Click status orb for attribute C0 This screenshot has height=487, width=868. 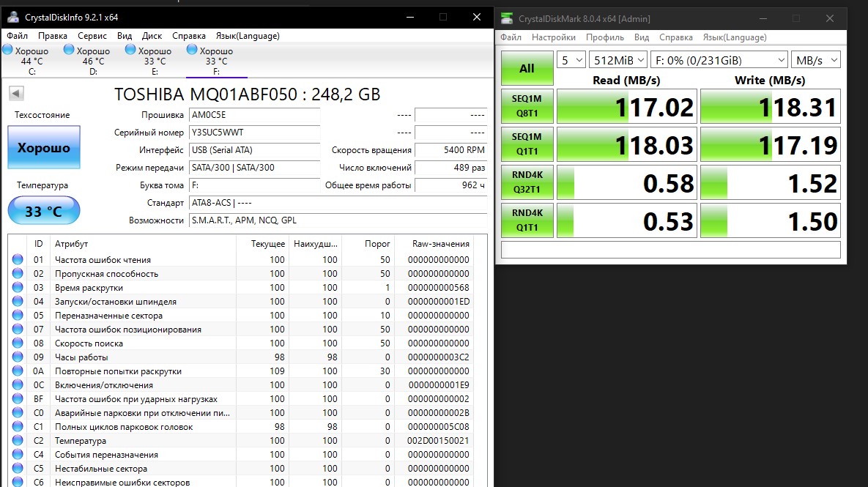coord(18,412)
